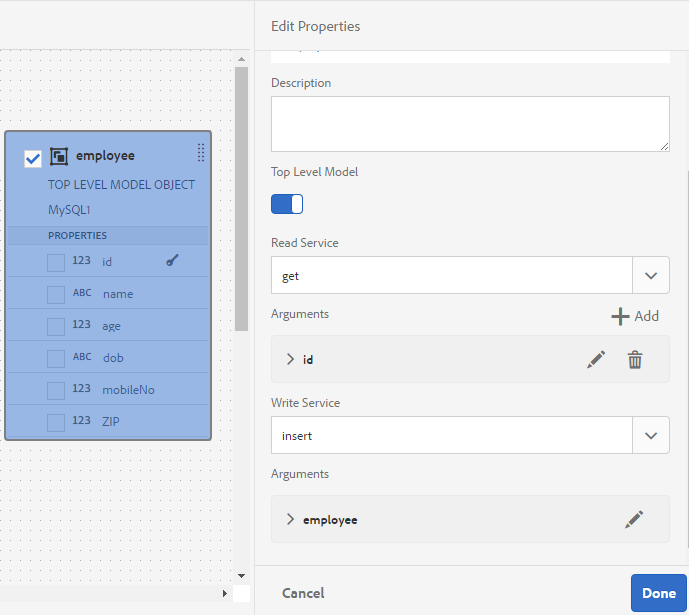This screenshot has width=689, height=615.
Task: Click inside the Description text area
Action: [470, 124]
